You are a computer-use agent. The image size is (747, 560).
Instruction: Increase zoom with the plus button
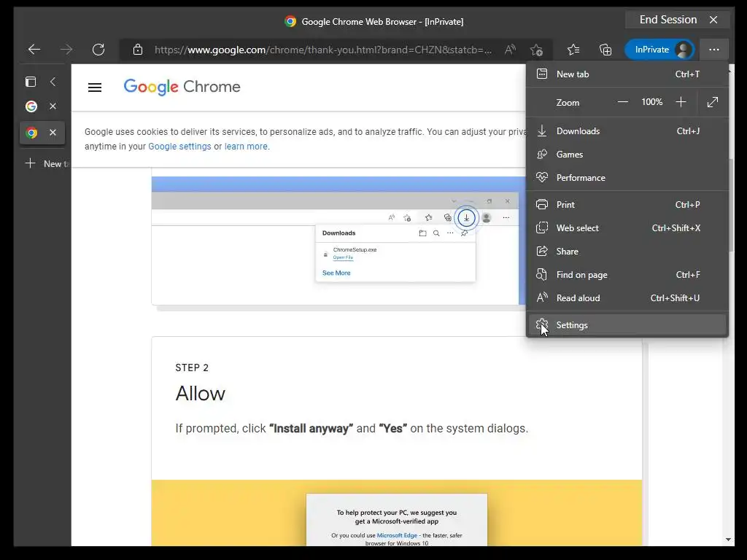681,102
